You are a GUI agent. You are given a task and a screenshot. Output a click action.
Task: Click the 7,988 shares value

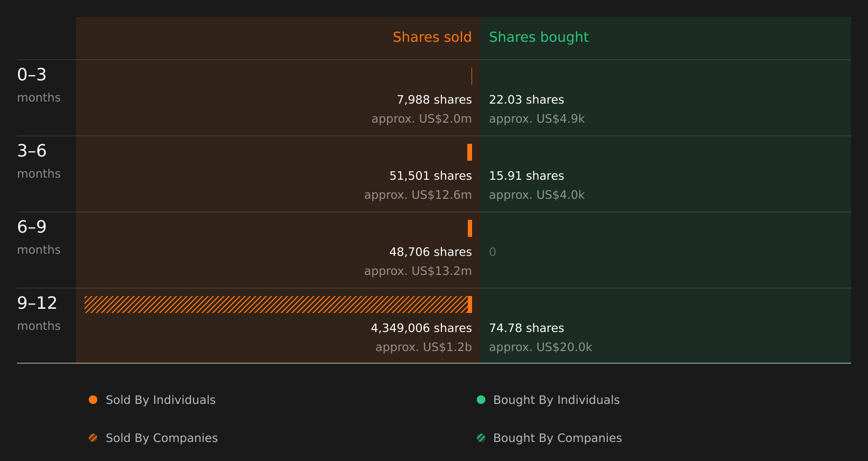434,100
